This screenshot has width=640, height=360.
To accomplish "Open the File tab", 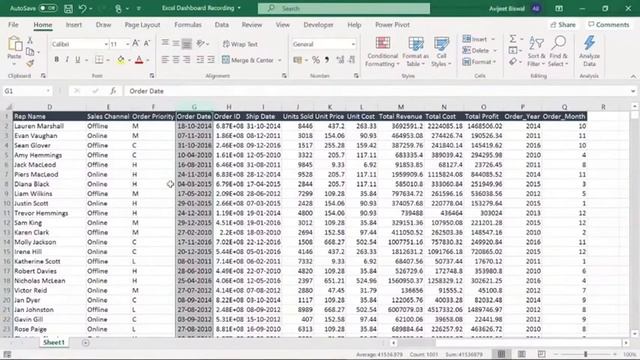I will point(13,24).
